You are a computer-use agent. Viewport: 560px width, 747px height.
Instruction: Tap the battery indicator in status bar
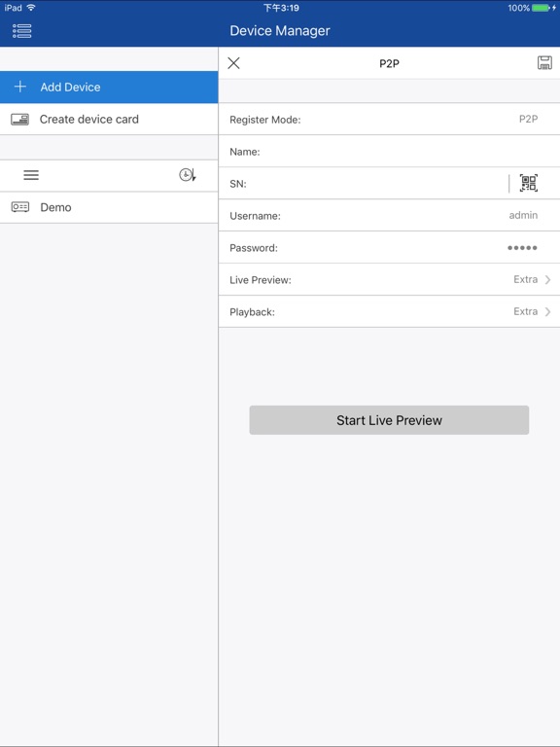[x=541, y=8]
